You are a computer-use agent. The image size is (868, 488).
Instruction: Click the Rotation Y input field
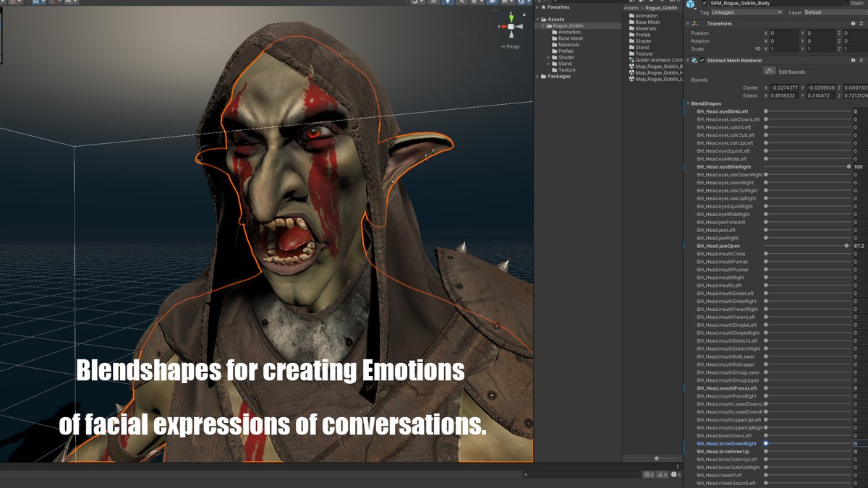coord(820,41)
